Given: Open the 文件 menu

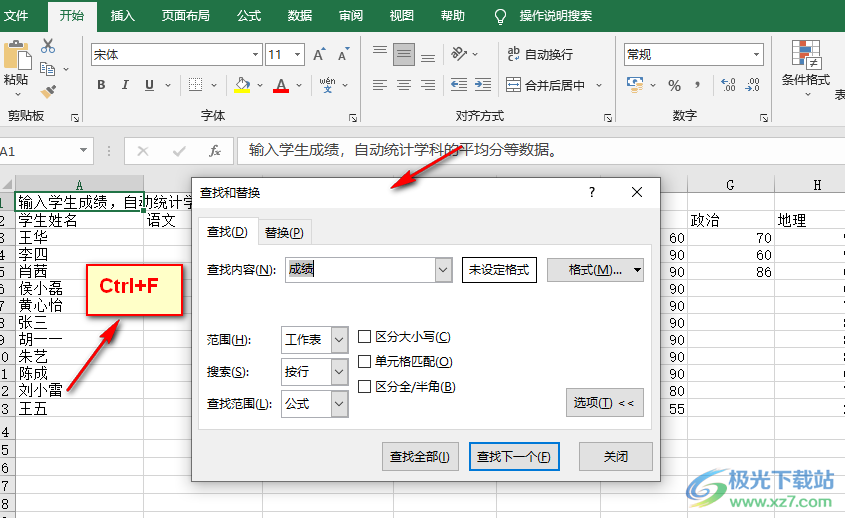Looking at the screenshot, I should coord(16,16).
